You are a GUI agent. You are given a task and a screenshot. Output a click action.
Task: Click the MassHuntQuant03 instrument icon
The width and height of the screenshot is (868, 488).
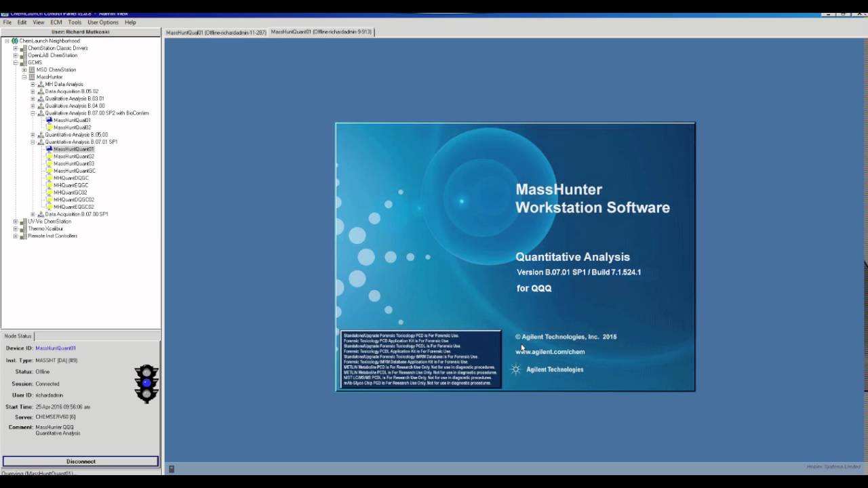tap(49, 164)
